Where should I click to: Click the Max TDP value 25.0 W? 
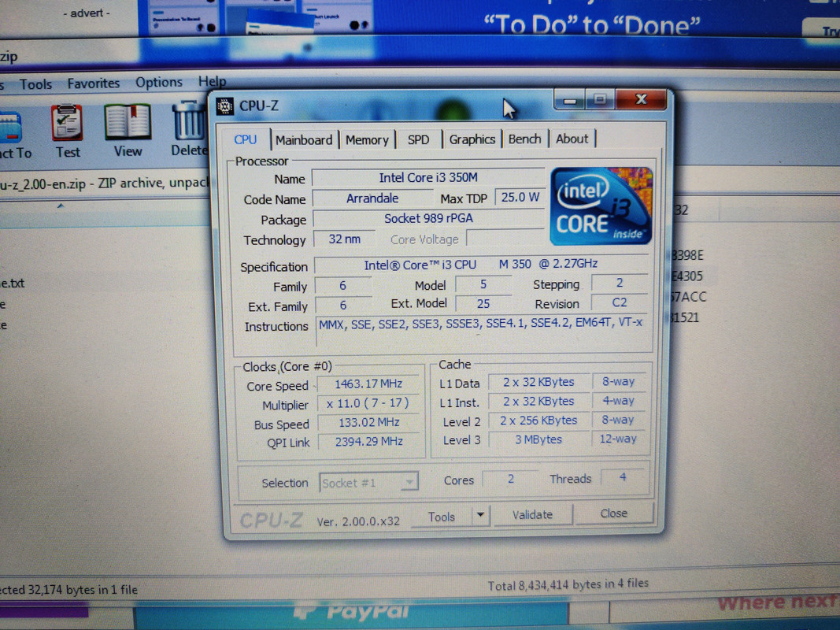click(520, 198)
